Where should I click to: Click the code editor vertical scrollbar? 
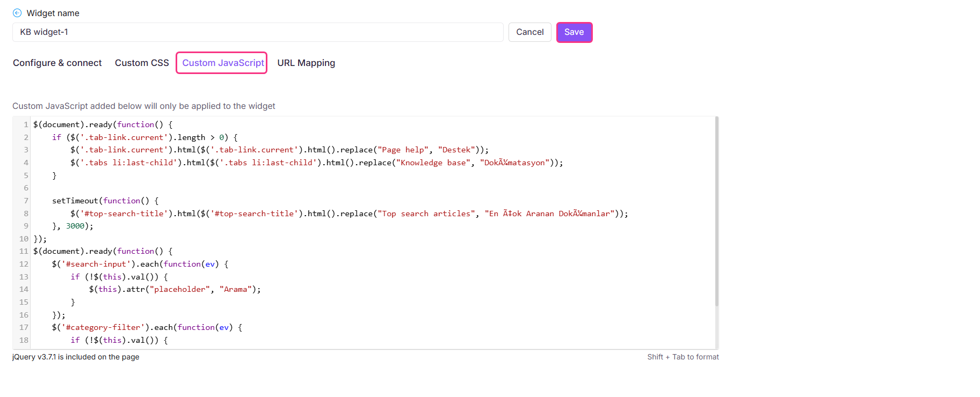click(x=717, y=211)
